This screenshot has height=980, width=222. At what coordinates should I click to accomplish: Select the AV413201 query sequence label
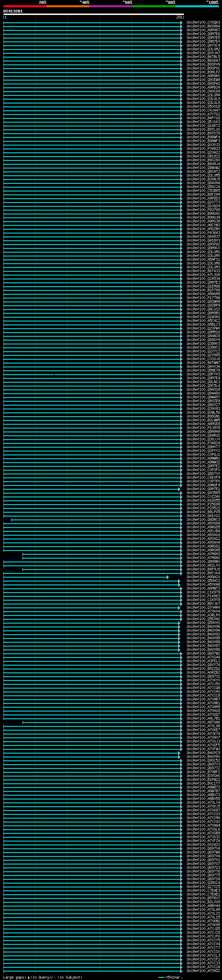point(13,11)
